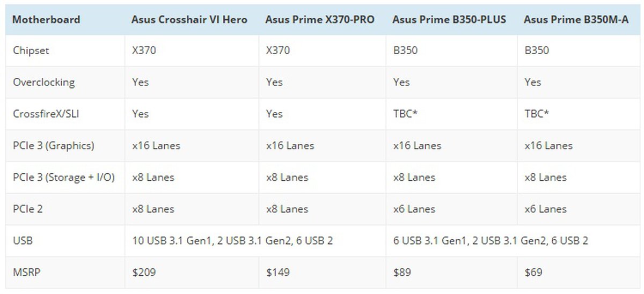644x294 pixels.
Task: Click the Chipset row label
Action: click(31, 51)
